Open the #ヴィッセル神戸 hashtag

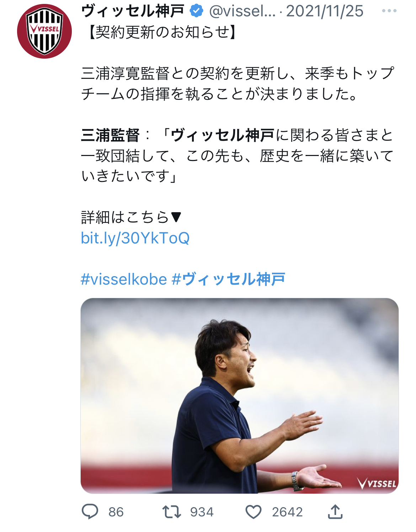(229, 279)
